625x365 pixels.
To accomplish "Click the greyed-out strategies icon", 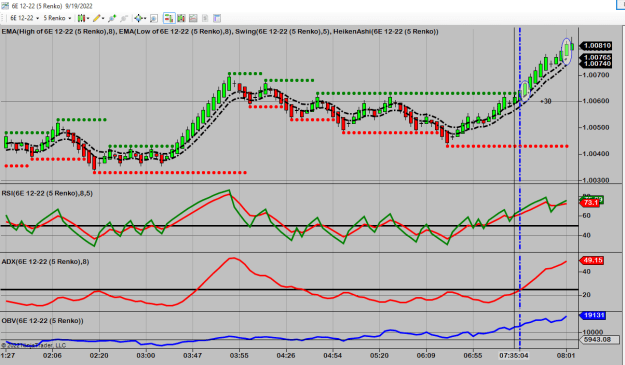I will click(205, 18).
